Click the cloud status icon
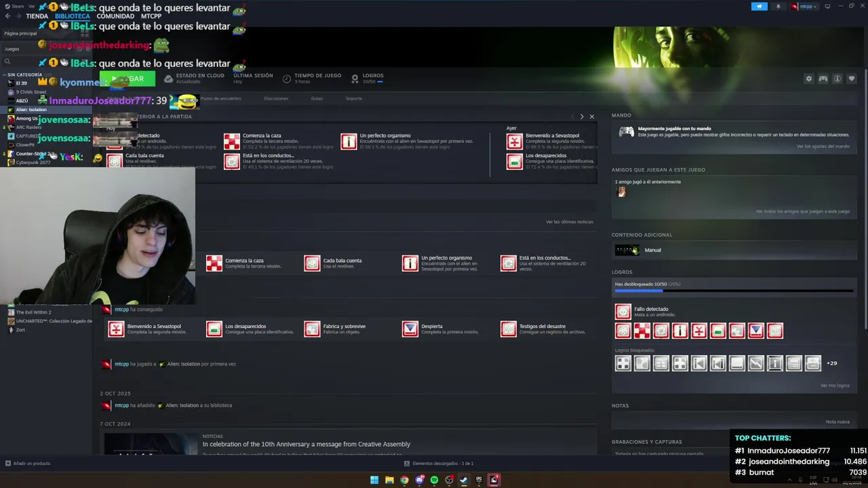 pos(168,79)
